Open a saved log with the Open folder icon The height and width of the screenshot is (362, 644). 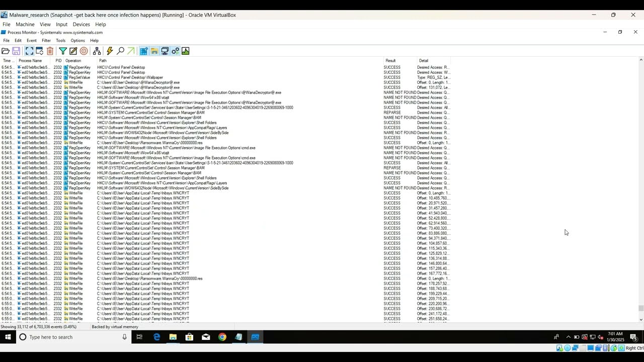pyautogui.click(x=6, y=51)
